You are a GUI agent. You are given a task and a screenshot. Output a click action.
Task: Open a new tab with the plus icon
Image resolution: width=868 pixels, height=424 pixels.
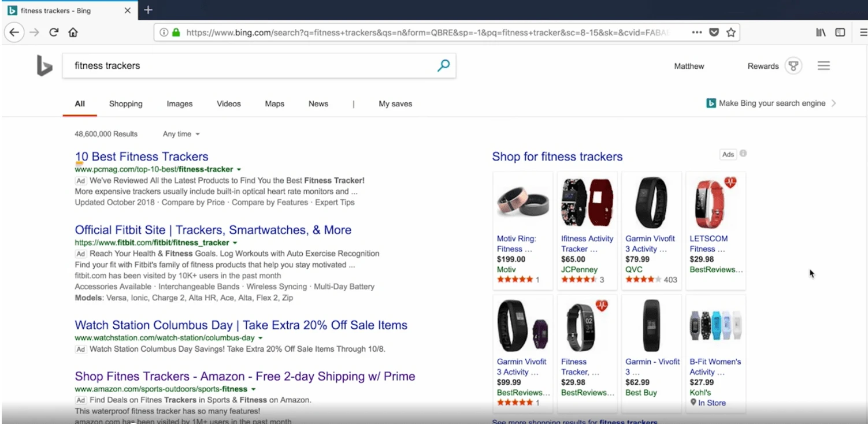tap(148, 10)
